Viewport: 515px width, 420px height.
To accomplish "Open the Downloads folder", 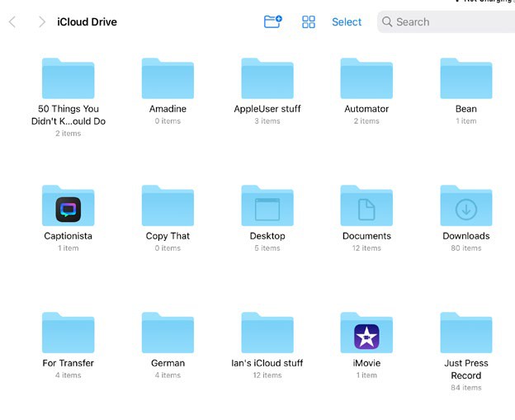I will coord(466,206).
